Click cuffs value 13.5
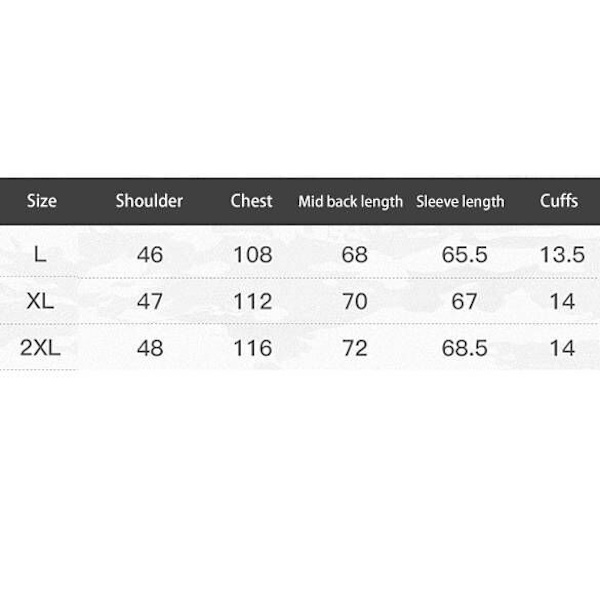Screen dimensions: 600x600 562,255
